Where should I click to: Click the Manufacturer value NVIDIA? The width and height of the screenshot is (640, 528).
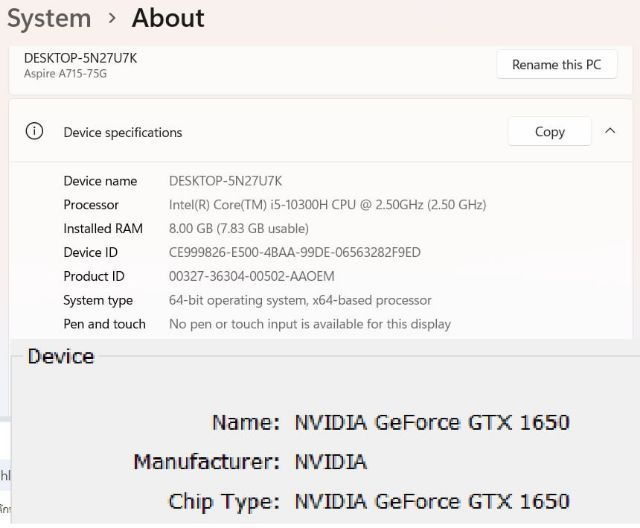[331, 462]
